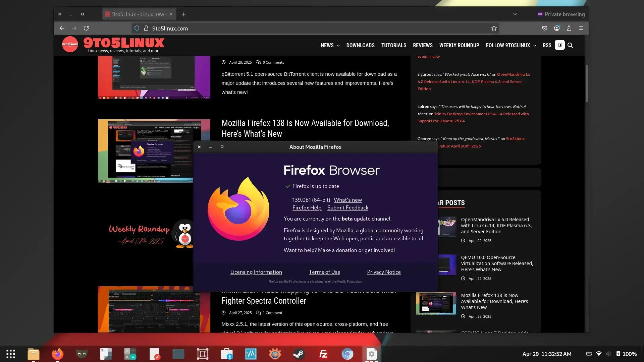Click the 9to5linux.com address bar
The height and width of the screenshot is (362, 644).
[315, 28]
